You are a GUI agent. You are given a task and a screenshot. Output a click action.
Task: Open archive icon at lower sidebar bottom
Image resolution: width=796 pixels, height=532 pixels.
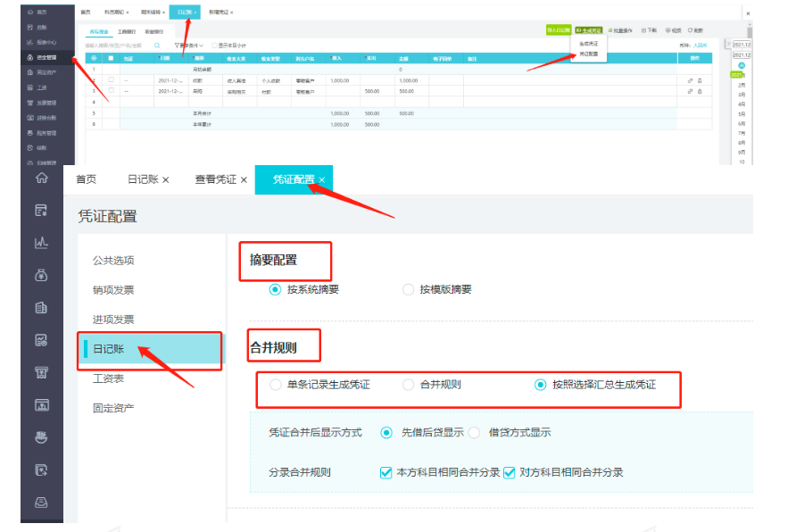pos(42,502)
